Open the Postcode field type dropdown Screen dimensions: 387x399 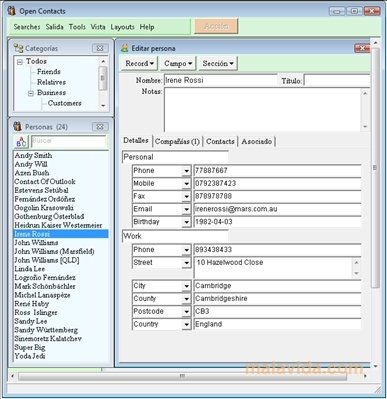186,312
